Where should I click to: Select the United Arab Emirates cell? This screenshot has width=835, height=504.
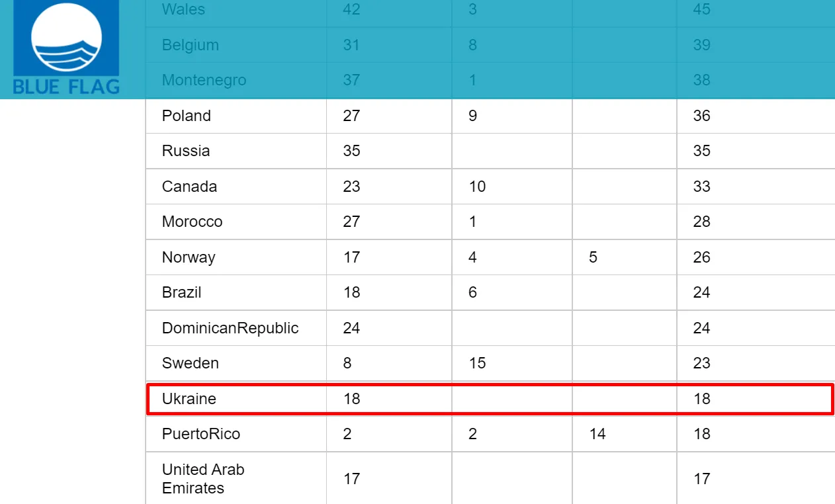203,478
